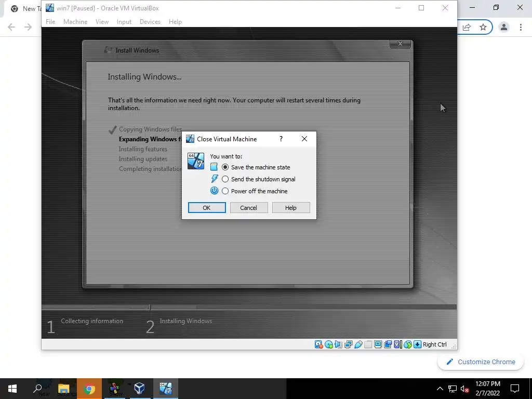Click Chrome share page icon
532x399 pixels.
pos(467,27)
